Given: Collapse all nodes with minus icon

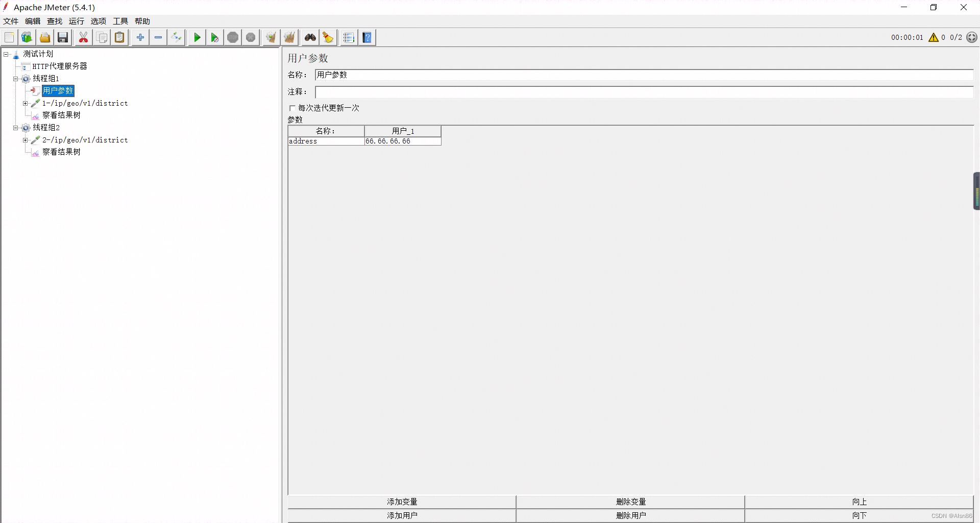Looking at the screenshot, I should (158, 37).
